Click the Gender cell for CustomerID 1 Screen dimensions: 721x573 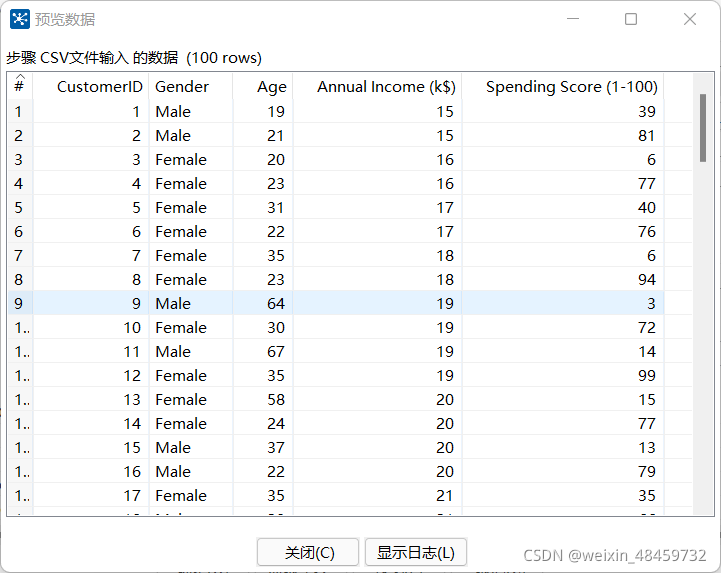click(191, 112)
